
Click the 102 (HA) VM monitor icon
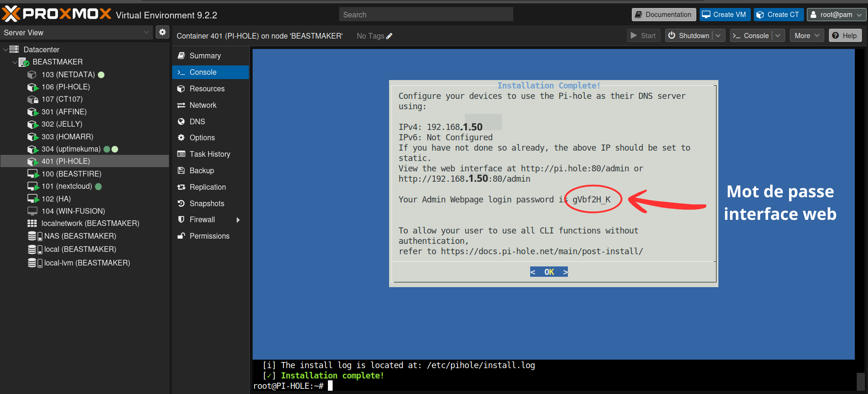[32, 199]
